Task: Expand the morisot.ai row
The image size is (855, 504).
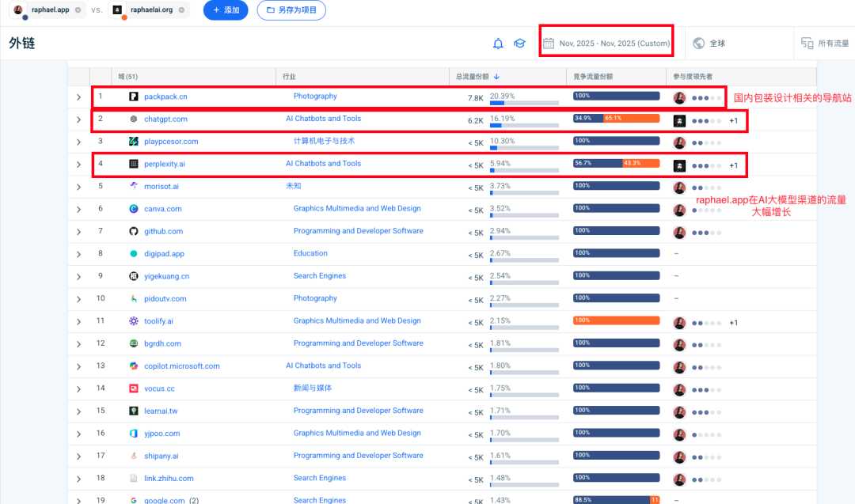Action: [x=78, y=187]
